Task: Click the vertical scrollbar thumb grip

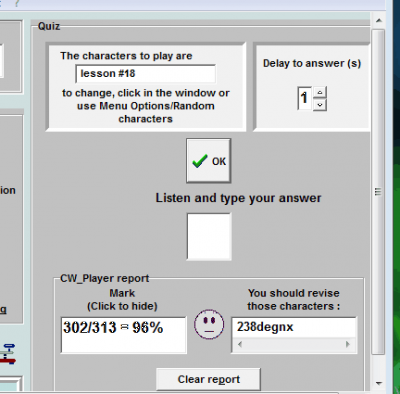Action: [378, 192]
